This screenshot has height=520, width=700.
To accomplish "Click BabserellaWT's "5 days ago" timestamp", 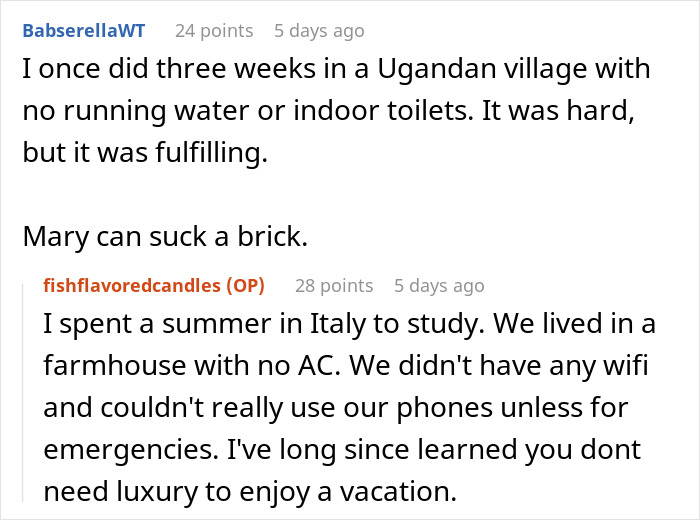I will 319,30.
